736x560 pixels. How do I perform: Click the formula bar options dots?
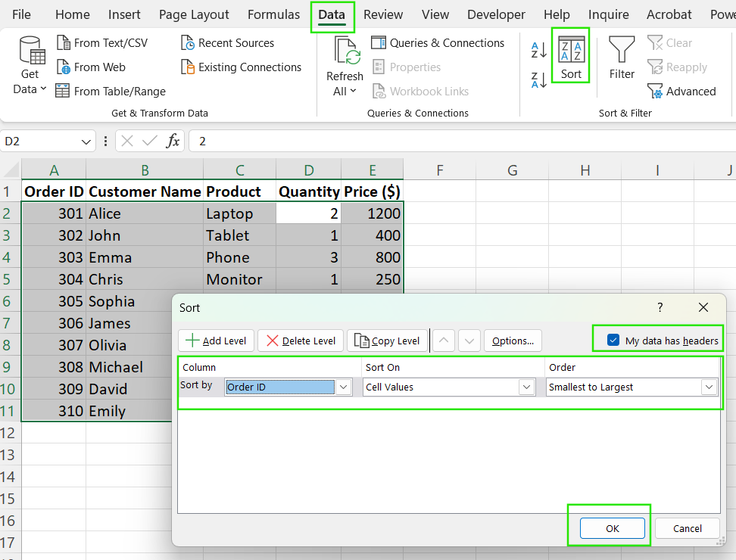pos(105,141)
